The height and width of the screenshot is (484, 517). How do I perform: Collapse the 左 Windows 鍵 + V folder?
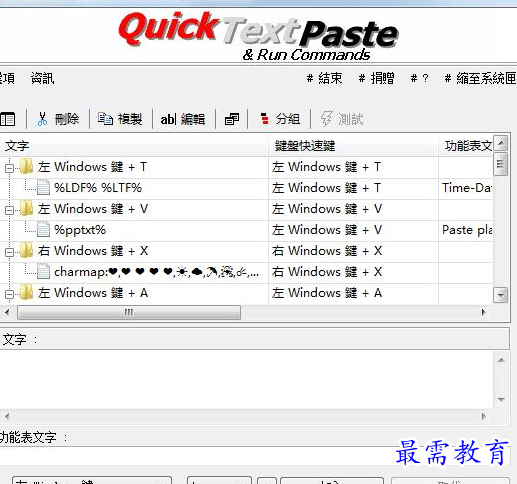click(9, 210)
